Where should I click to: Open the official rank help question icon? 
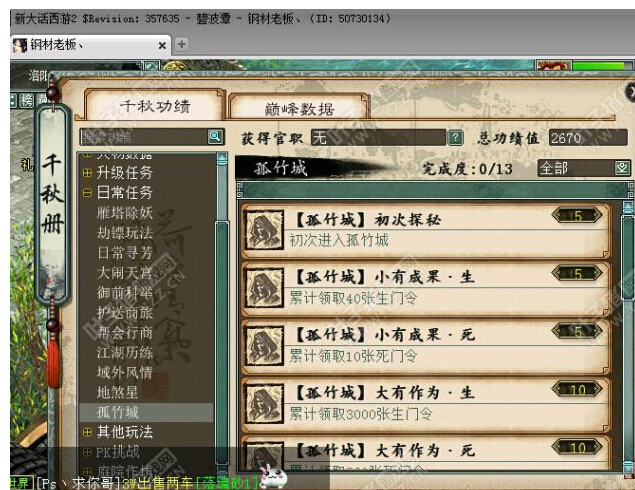pyautogui.click(x=456, y=138)
